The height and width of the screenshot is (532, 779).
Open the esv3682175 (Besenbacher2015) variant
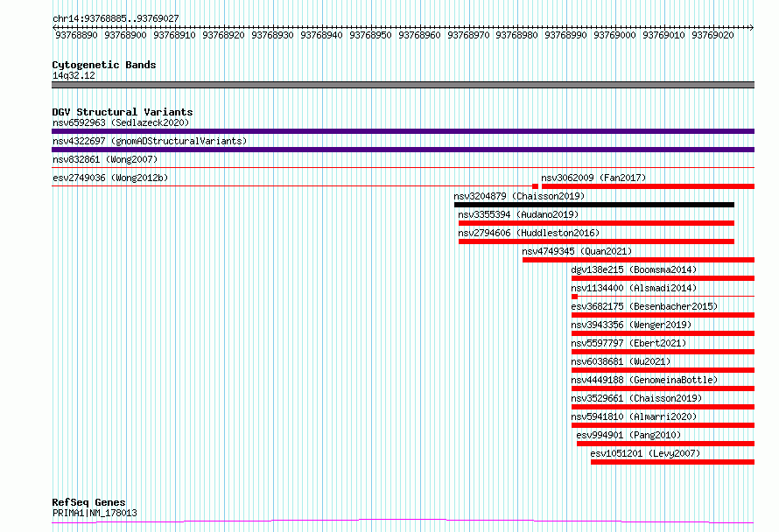click(644, 306)
